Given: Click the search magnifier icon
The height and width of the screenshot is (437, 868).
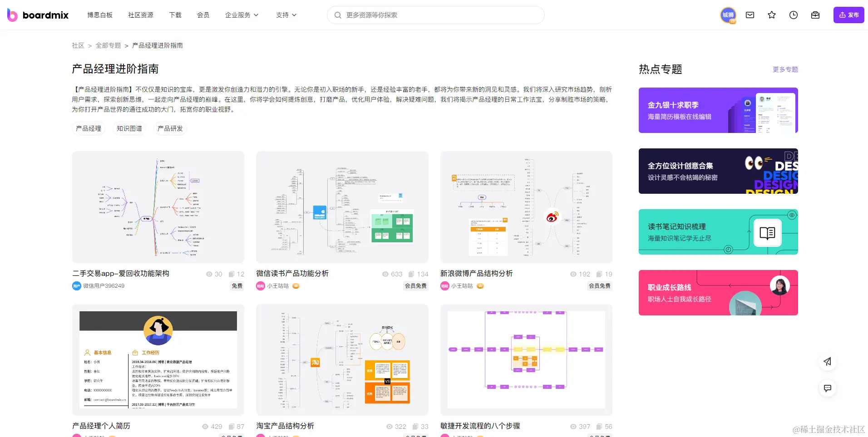Looking at the screenshot, I should tap(338, 15).
